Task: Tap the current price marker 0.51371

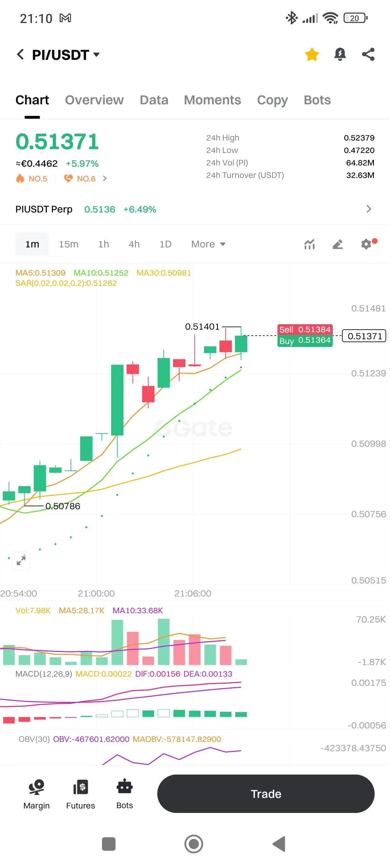Action: point(364,336)
